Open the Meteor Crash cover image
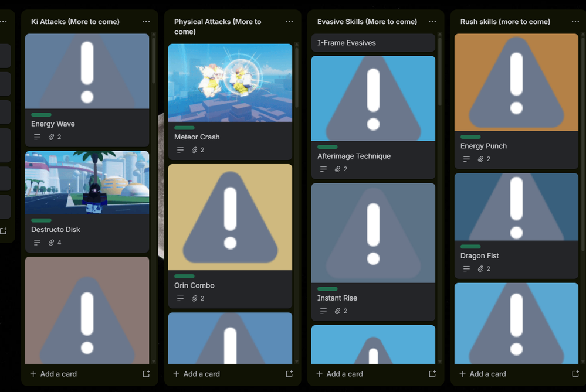 pyautogui.click(x=230, y=83)
